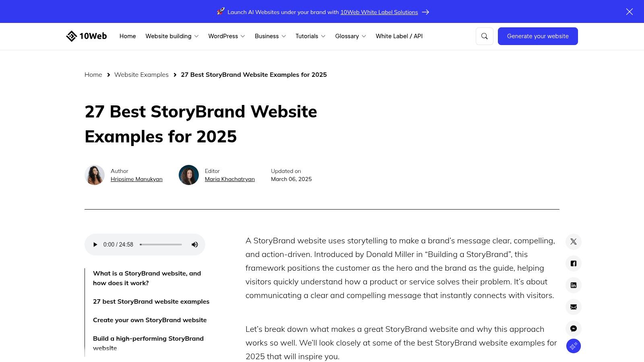The image size is (644, 362).
Task: Jump to '27 best StoryBrand website examples'
Action: click(x=151, y=302)
